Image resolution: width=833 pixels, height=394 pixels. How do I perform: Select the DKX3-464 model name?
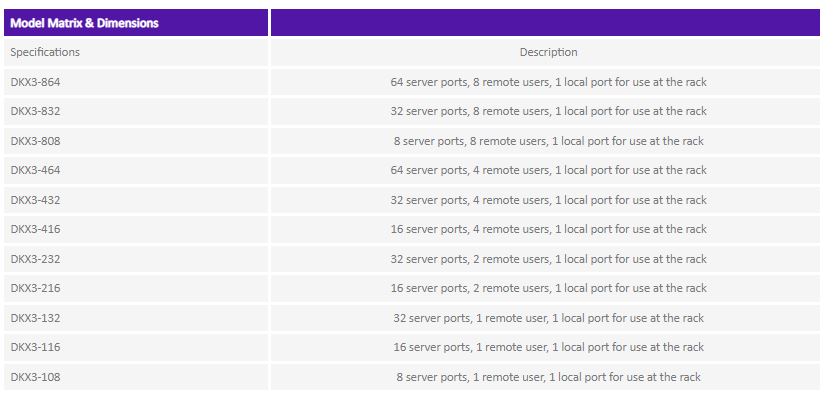coord(35,170)
